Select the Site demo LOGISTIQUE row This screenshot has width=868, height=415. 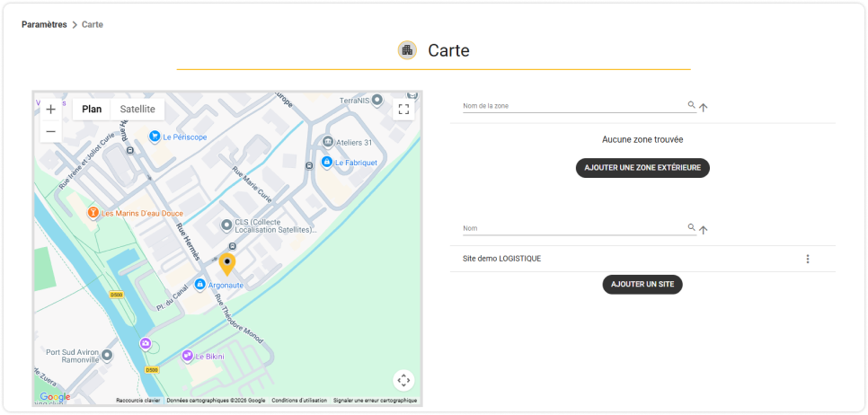642,259
